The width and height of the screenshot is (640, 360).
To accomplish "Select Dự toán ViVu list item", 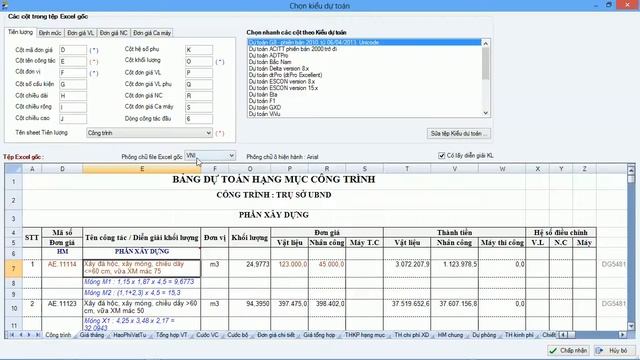I will [x=364, y=114].
